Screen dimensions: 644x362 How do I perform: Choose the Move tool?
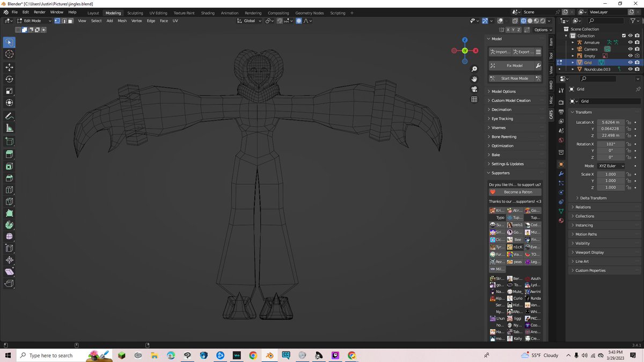coord(9,67)
